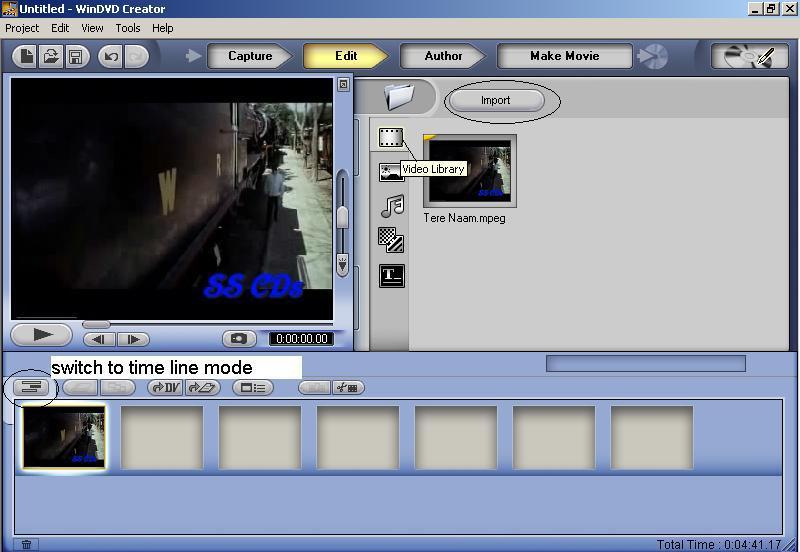Open the Transition effects checkered icon

(391, 240)
